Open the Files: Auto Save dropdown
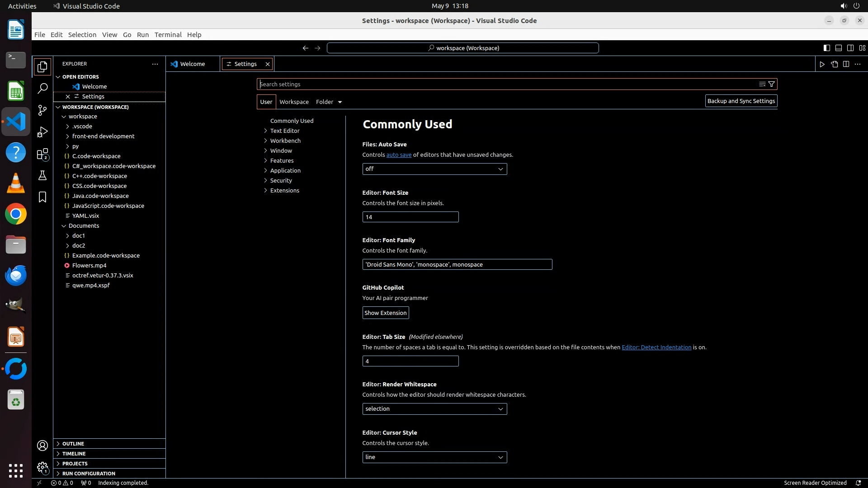 [434, 169]
